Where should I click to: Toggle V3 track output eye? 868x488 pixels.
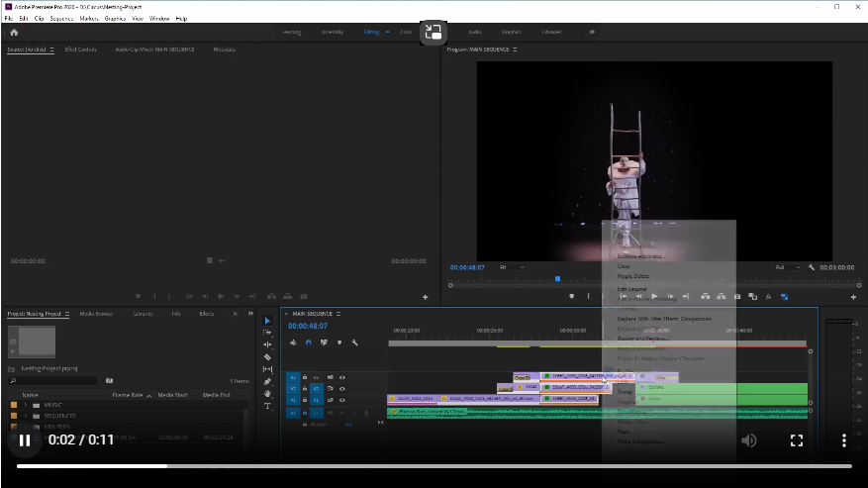[342, 378]
